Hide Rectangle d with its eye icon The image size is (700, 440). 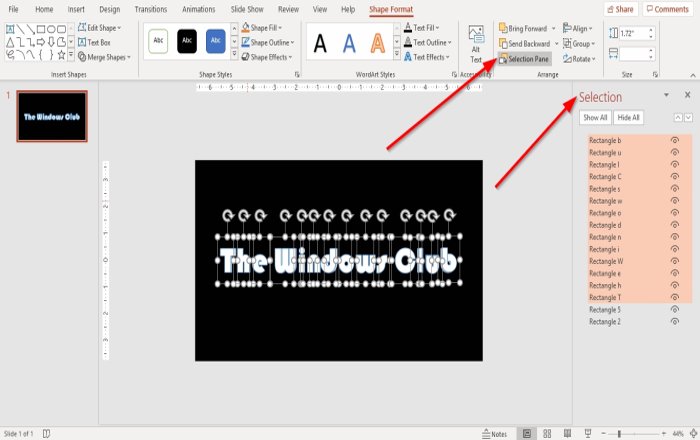point(675,224)
